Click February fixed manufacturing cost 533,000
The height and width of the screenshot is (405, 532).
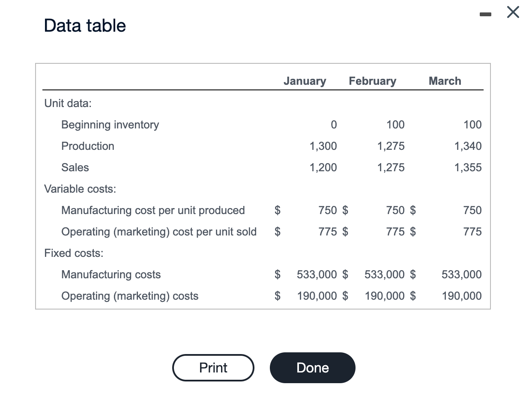coord(383,274)
